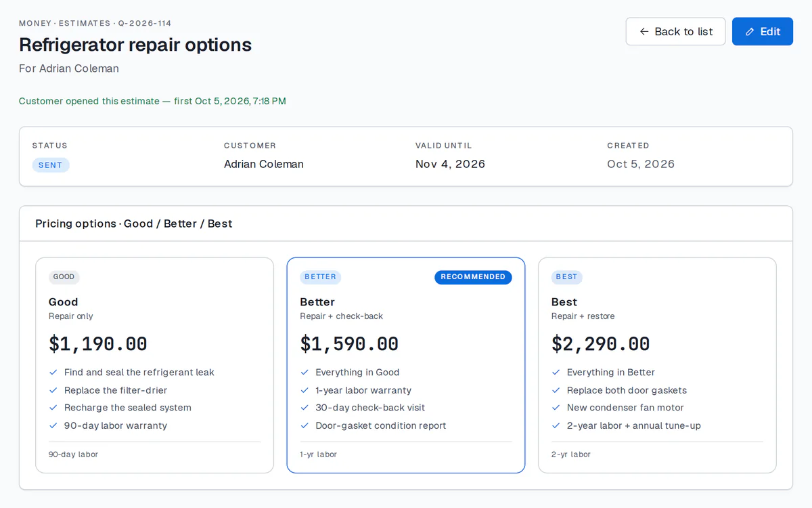The width and height of the screenshot is (812, 508).
Task: Click checkmark beside 1-year labor warranty
Action: [304, 390]
